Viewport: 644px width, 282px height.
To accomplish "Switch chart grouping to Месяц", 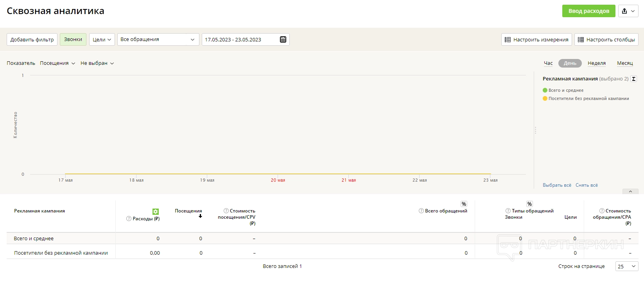I will pyautogui.click(x=624, y=63).
